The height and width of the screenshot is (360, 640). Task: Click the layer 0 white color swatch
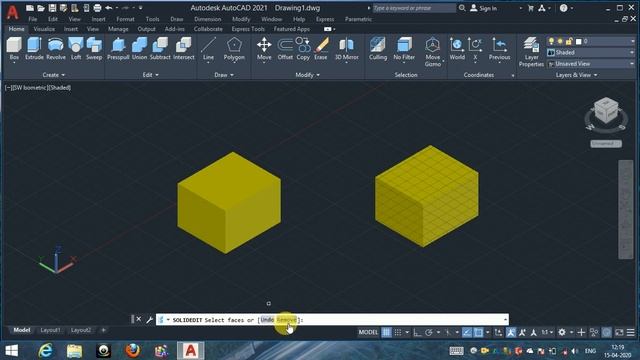578,41
